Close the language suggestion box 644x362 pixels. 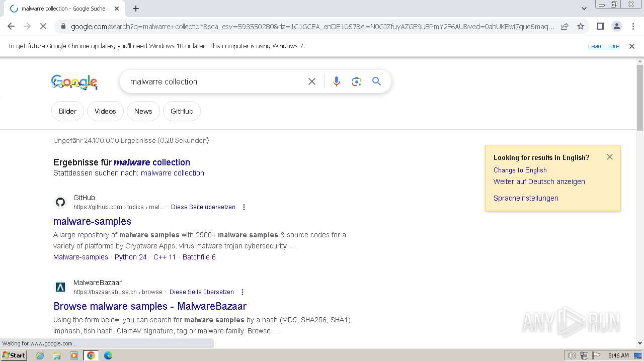tap(610, 157)
